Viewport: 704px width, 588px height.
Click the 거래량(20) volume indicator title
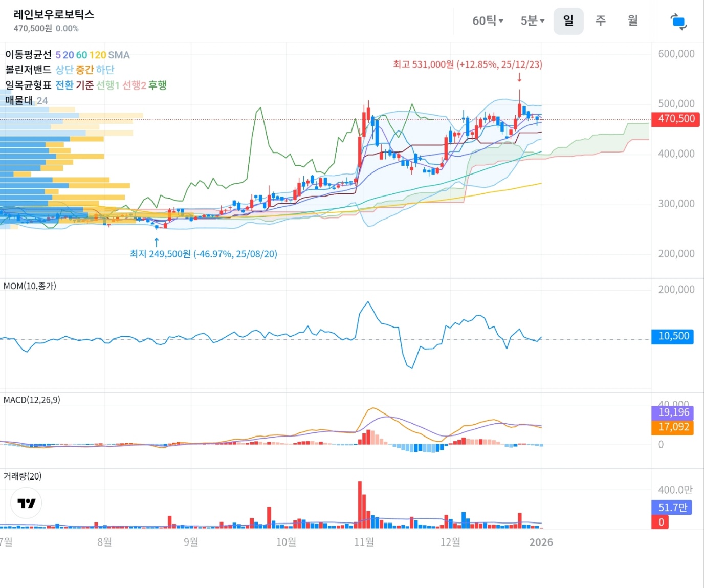tap(23, 476)
